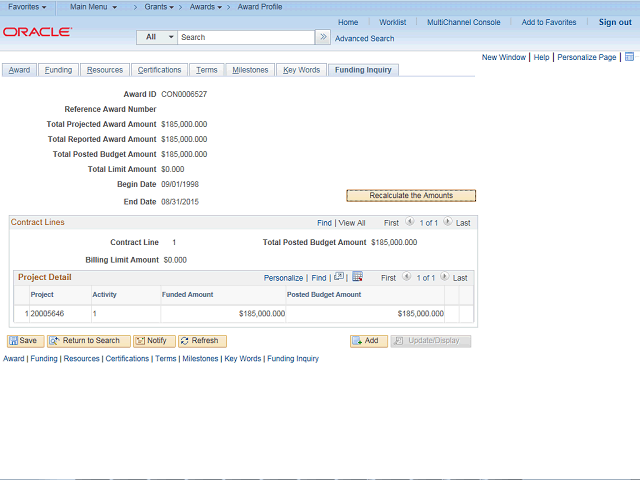
Task: Click the Refresh button
Action: pyautogui.click(x=202, y=341)
